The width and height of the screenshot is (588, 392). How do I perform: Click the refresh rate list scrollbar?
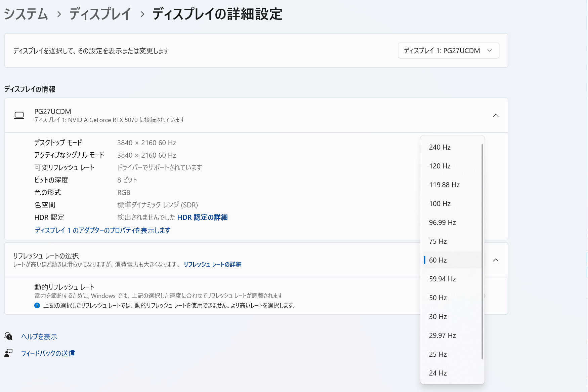(x=482, y=251)
